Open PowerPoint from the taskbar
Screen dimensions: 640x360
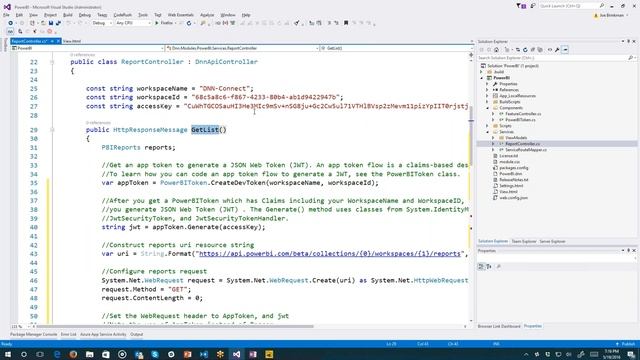pyautogui.click(x=187, y=354)
